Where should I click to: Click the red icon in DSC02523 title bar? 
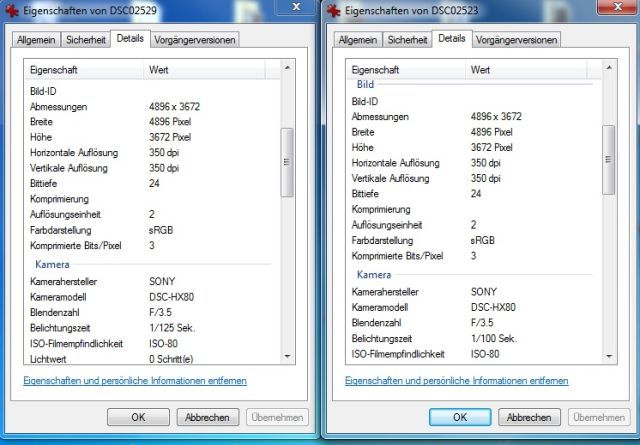tap(333, 11)
